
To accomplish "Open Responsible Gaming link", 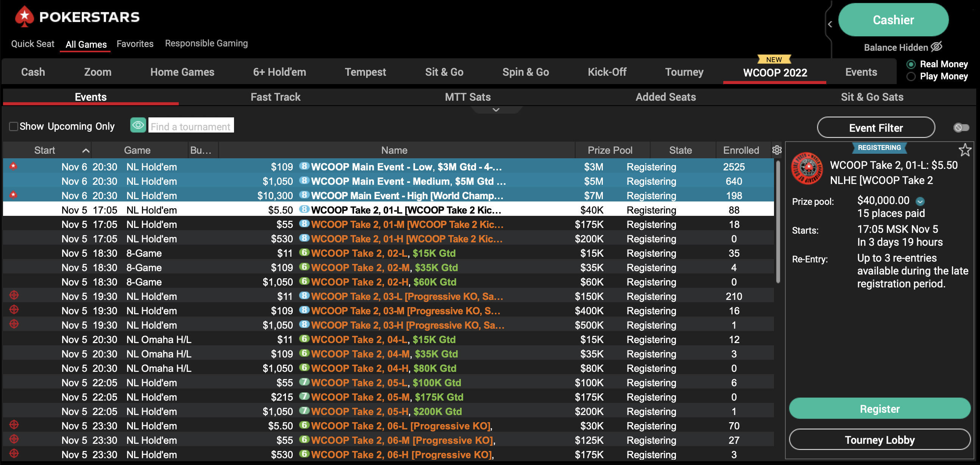I will tap(206, 44).
